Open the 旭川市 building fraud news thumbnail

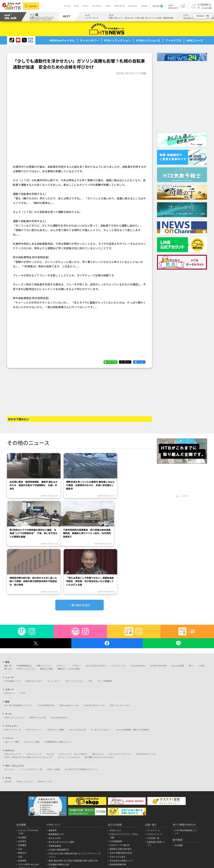pyautogui.click(x=34, y=562)
